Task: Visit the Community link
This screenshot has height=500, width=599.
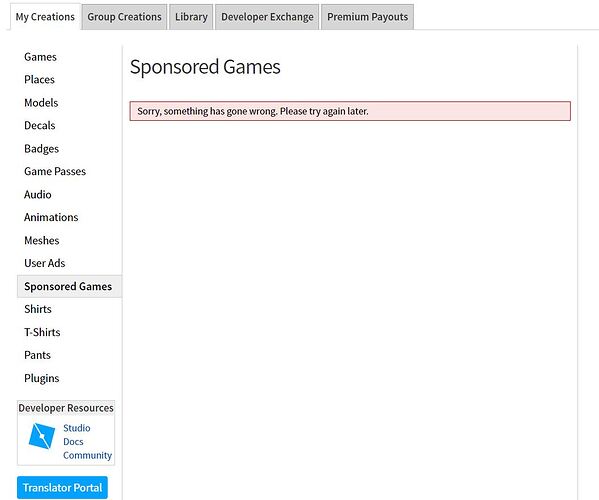Action: [x=87, y=455]
